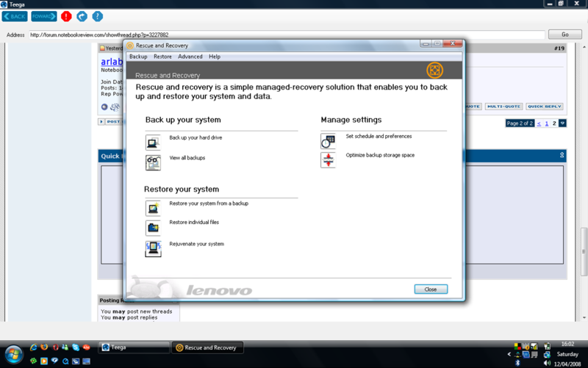Click the QUICK REPLY button in the forum post

pos(545,107)
